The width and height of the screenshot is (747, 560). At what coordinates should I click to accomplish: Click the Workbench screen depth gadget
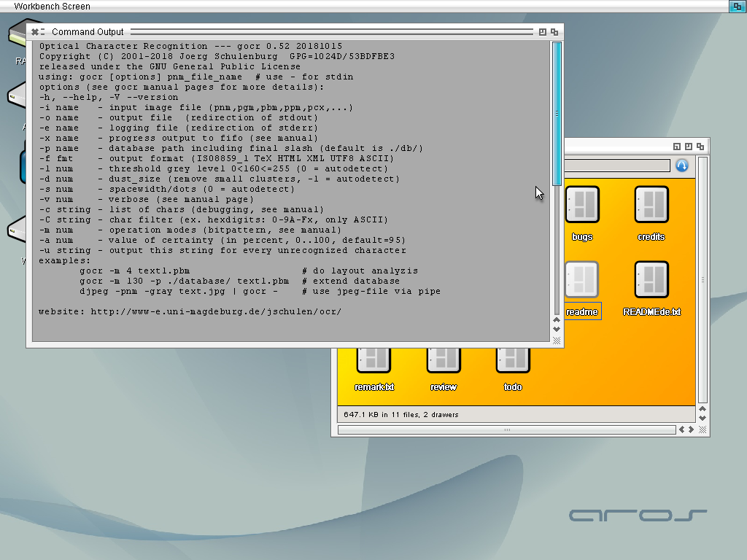point(737,6)
